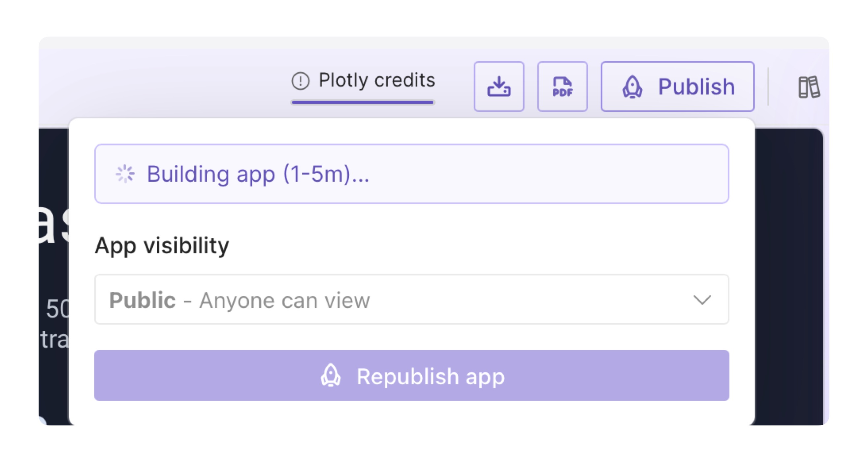The height and width of the screenshot is (466, 868).
Task: Click the visibility dropdown chevron arrow
Action: (x=702, y=299)
